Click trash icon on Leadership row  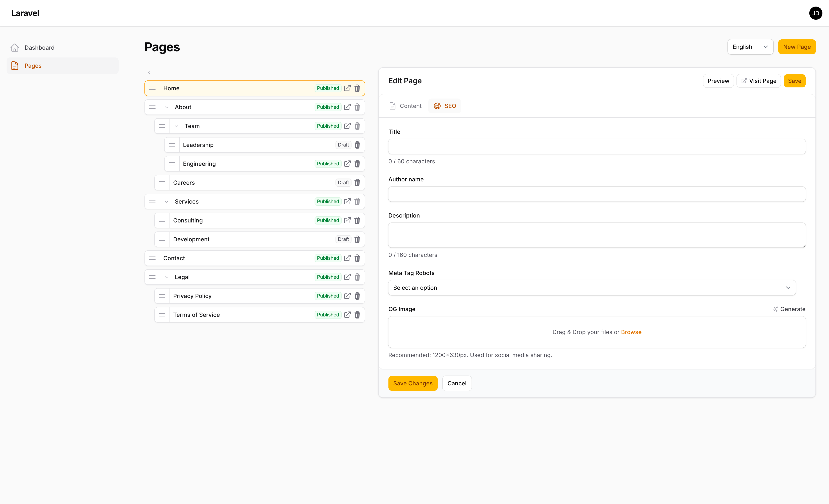tap(357, 145)
